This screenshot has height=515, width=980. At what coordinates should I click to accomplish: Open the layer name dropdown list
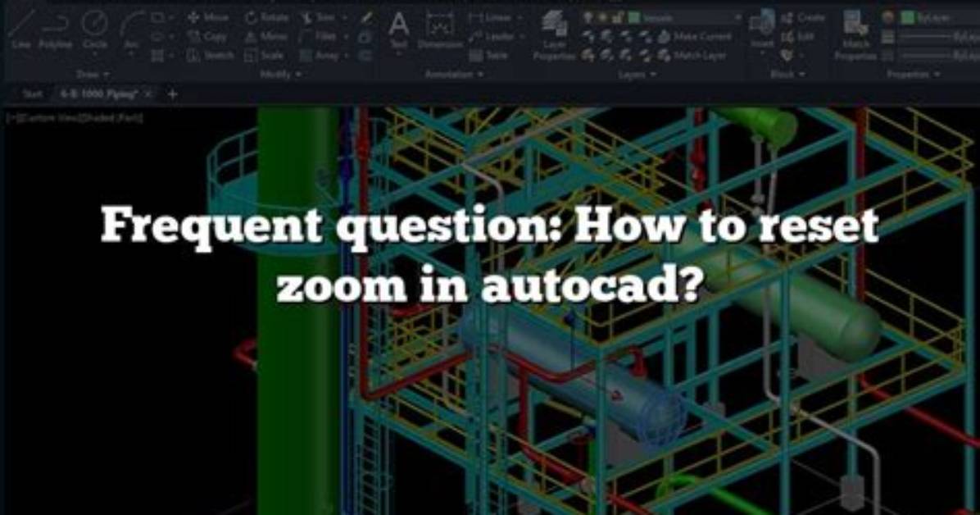(738, 18)
